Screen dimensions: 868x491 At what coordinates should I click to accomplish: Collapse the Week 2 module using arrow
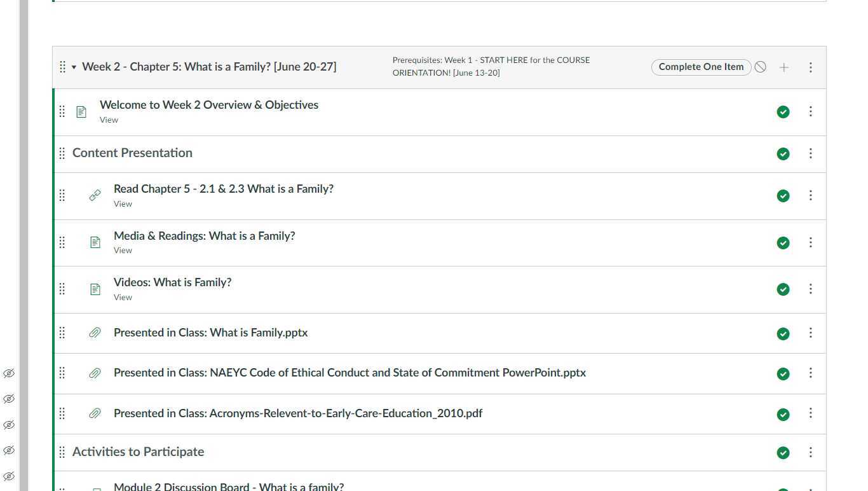(x=74, y=67)
